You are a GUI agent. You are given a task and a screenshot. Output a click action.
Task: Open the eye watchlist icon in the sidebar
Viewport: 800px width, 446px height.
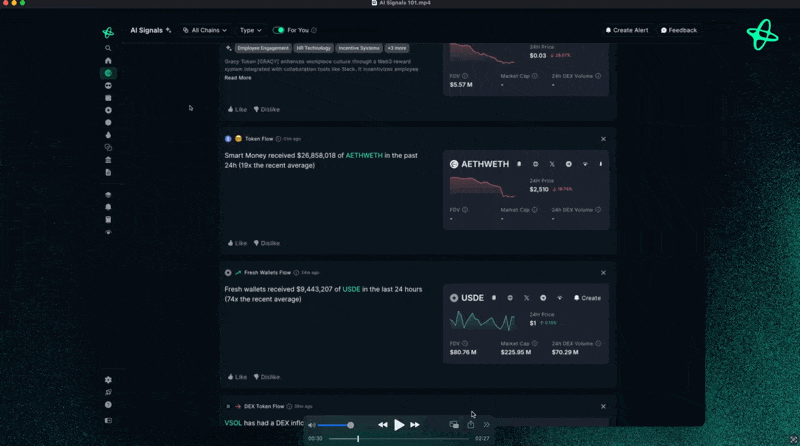(108, 232)
